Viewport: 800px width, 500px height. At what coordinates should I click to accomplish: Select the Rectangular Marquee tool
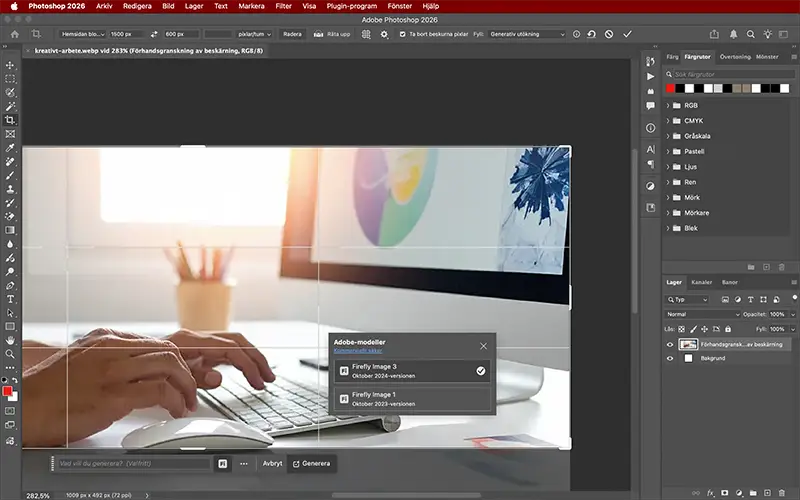[10, 79]
